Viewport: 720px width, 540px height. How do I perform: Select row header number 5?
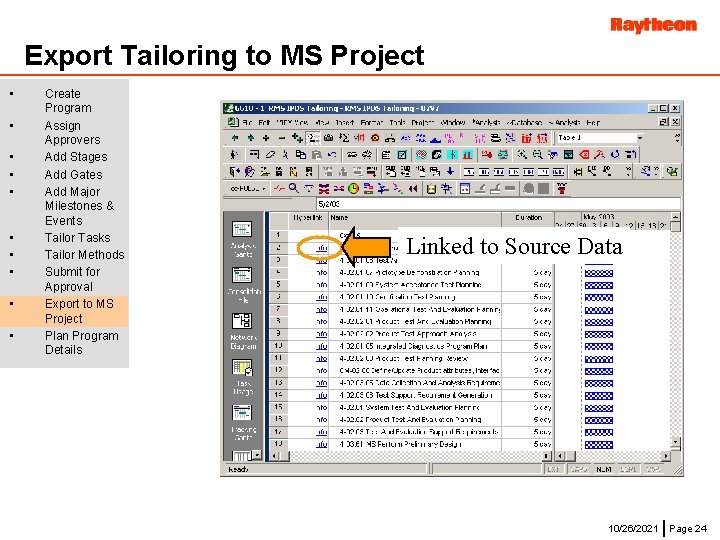click(x=278, y=285)
